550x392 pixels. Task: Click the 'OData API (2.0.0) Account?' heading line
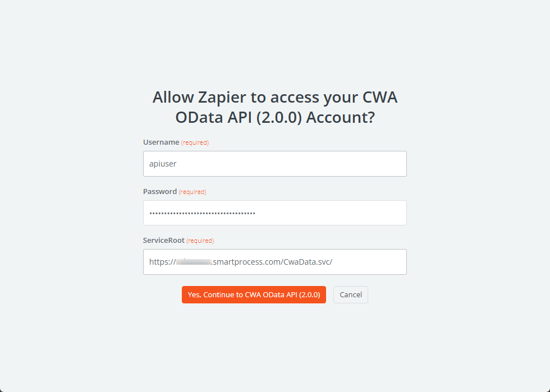click(274, 118)
